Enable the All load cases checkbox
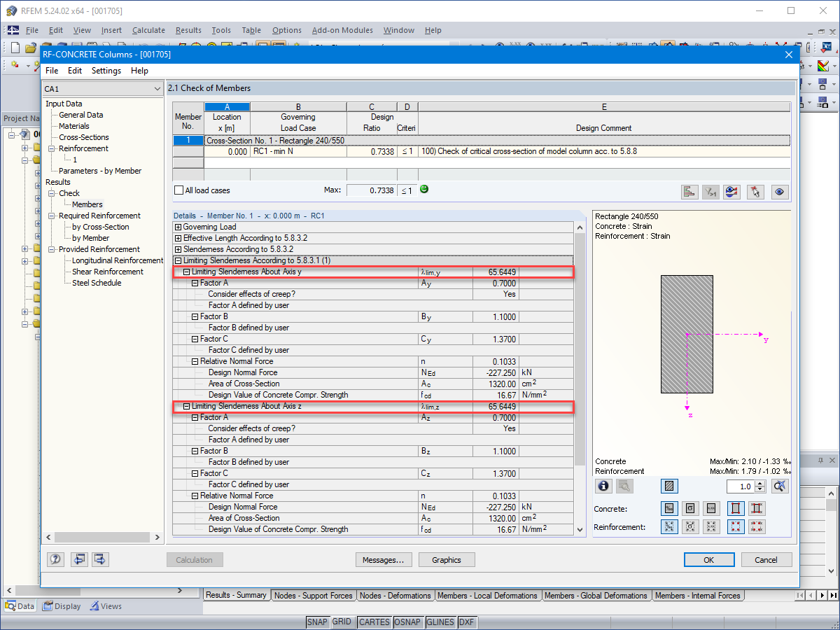 click(x=178, y=190)
